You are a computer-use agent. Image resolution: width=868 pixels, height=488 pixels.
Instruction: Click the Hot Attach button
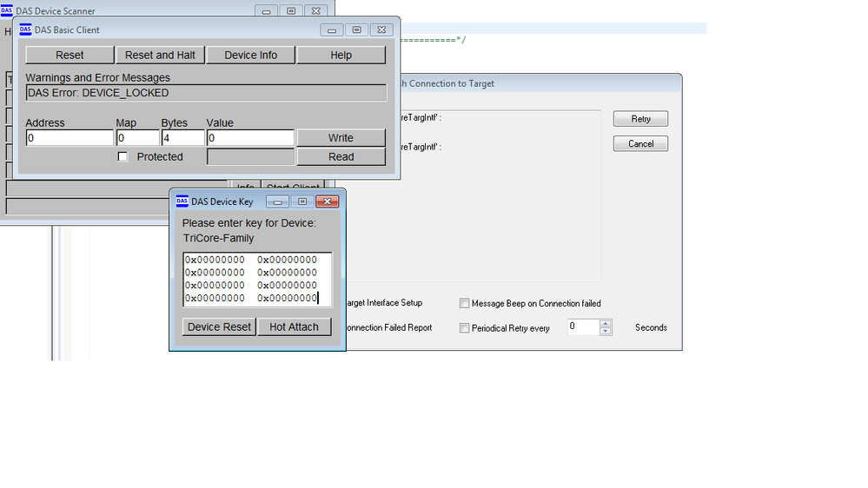(294, 327)
